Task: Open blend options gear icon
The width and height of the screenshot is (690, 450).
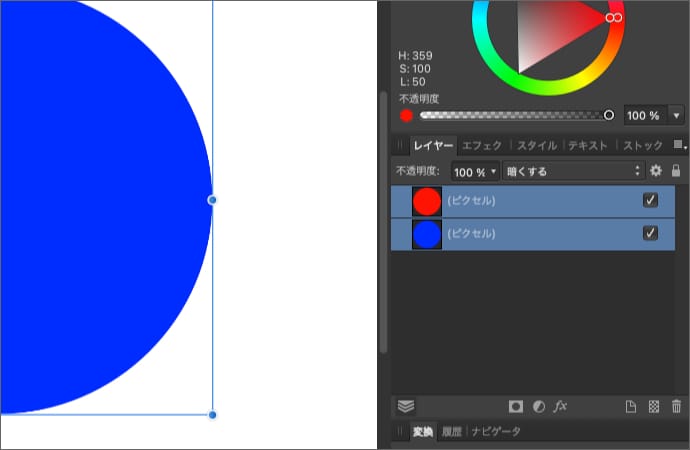Action: pos(656,171)
